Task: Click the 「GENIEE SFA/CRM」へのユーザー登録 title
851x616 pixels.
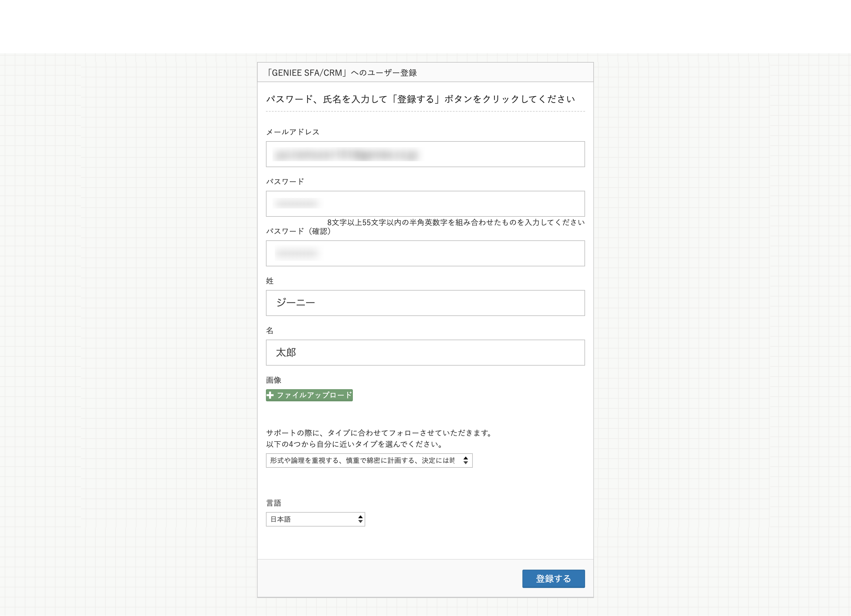Action: coord(342,73)
